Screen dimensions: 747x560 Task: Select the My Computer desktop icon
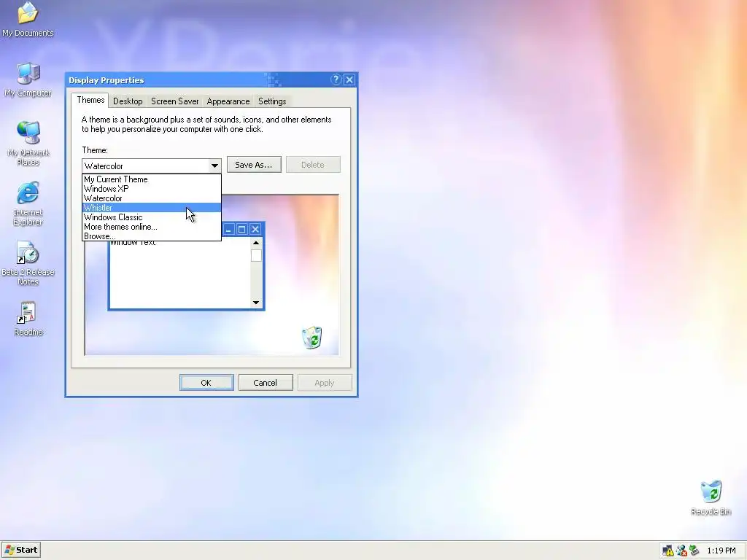[28, 79]
